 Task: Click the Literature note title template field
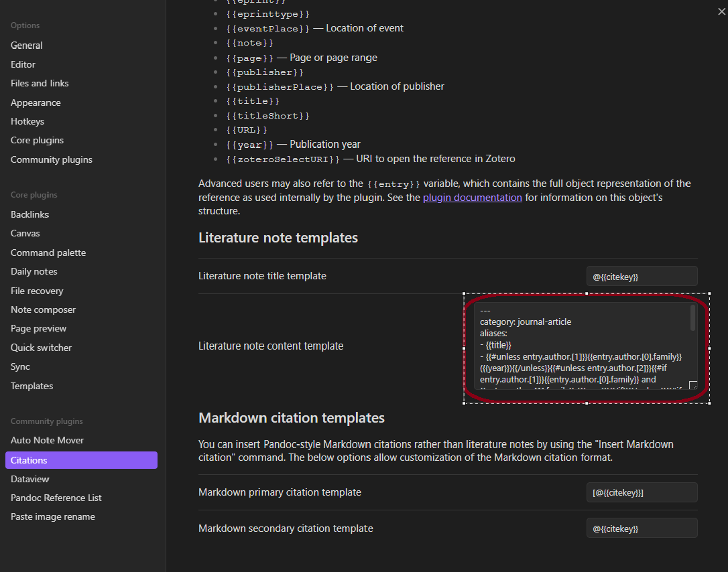click(641, 276)
